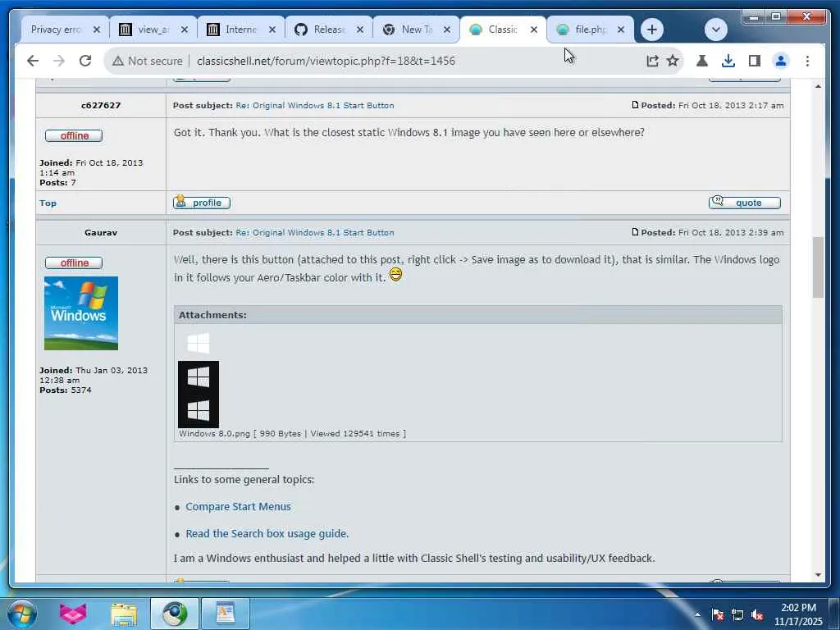Open Gaurav's post subject link
Image resolution: width=840 pixels, height=630 pixels.
click(x=315, y=232)
